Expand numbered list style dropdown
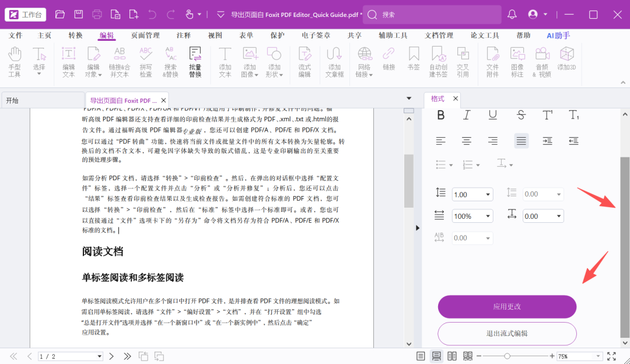This screenshot has height=364, width=630. (x=478, y=165)
